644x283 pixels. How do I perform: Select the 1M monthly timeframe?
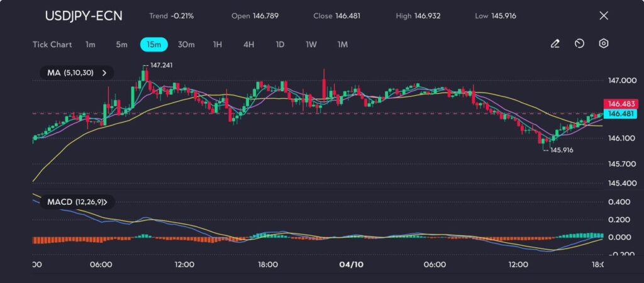tap(342, 45)
